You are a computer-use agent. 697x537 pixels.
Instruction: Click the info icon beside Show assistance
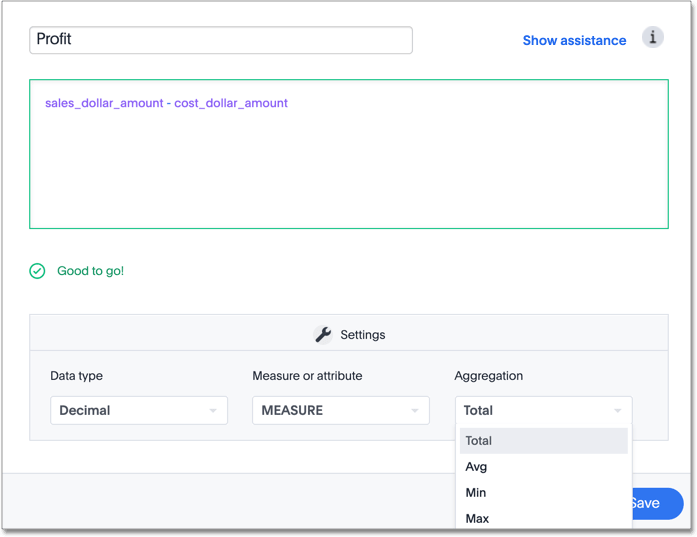click(x=652, y=37)
